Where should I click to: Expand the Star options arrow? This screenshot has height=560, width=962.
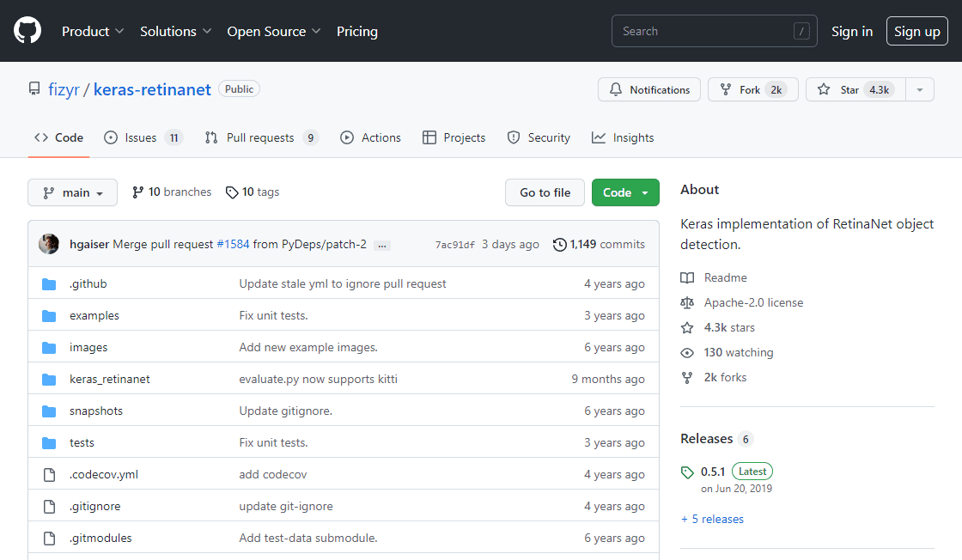pos(919,89)
